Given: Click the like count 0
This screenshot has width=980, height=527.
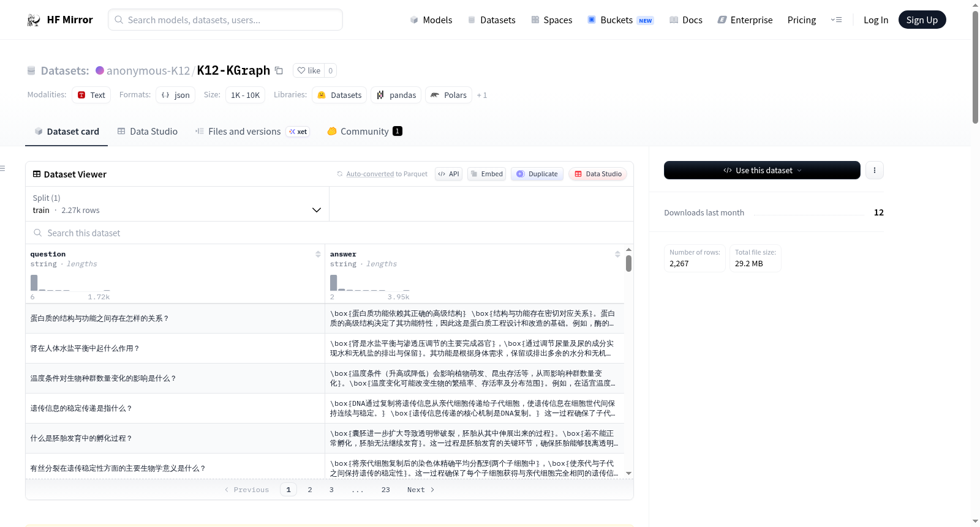Looking at the screenshot, I should pos(331,70).
